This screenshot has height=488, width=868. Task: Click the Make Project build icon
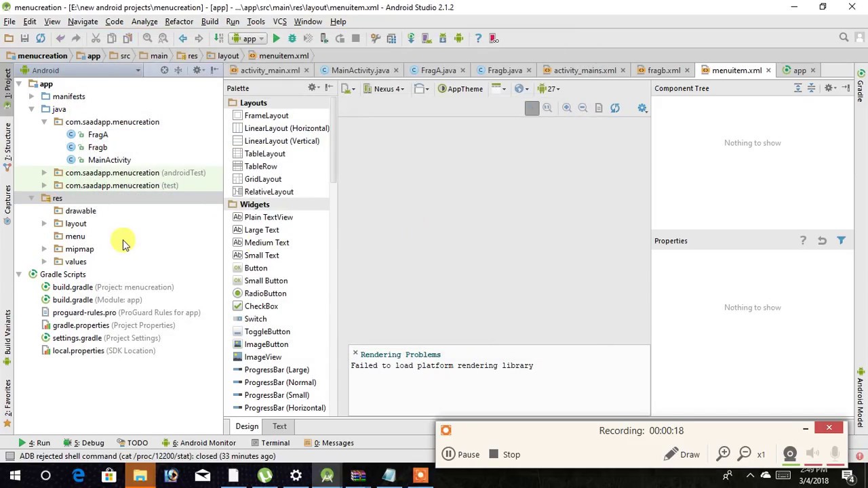[218, 38]
